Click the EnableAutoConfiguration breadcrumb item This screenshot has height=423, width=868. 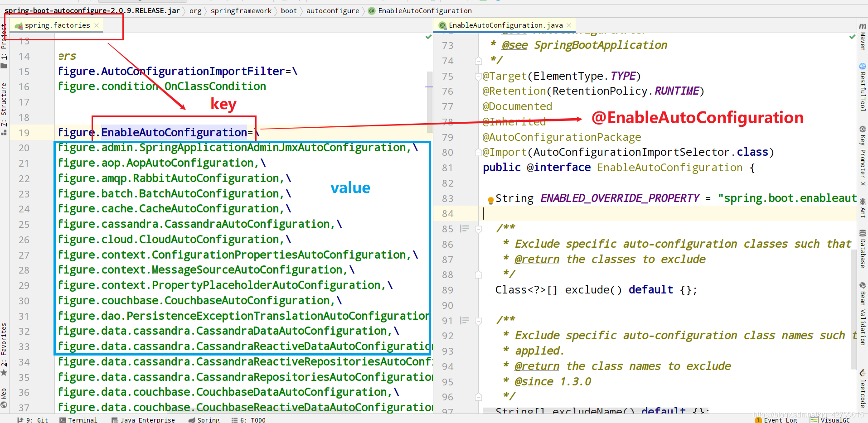point(420,10)
